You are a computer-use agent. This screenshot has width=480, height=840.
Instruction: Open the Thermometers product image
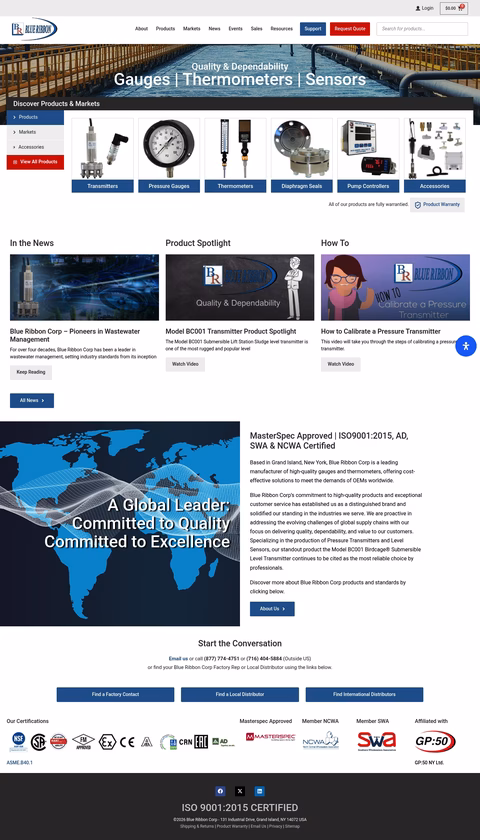(235, 149)
